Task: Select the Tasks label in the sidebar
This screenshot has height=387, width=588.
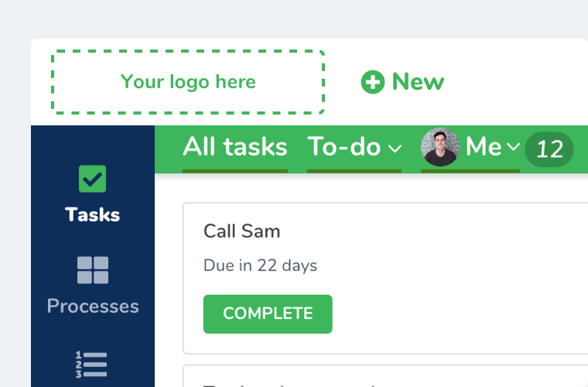Action: (92, 214)
